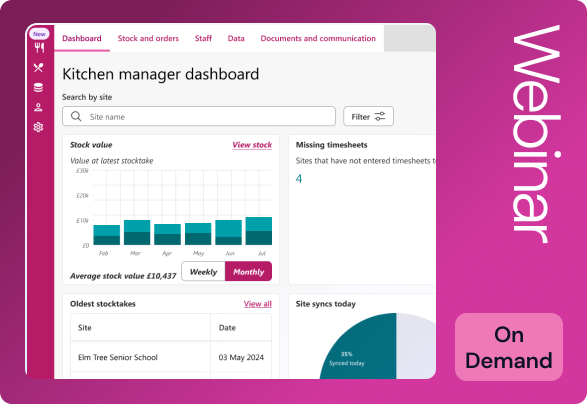Click the missing timesheets count 4

click(x=299, y=179)
